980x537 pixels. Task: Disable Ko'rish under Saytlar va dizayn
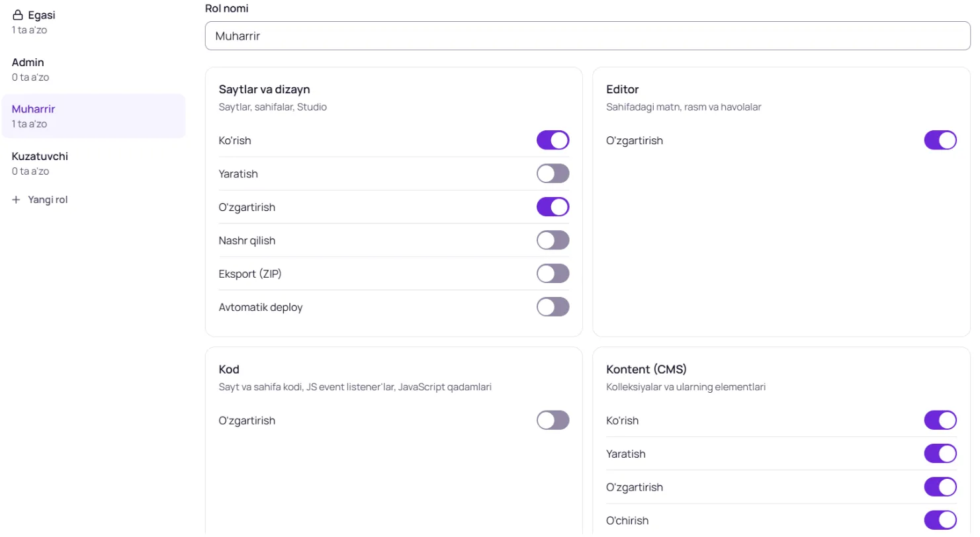tap(553, 140)
